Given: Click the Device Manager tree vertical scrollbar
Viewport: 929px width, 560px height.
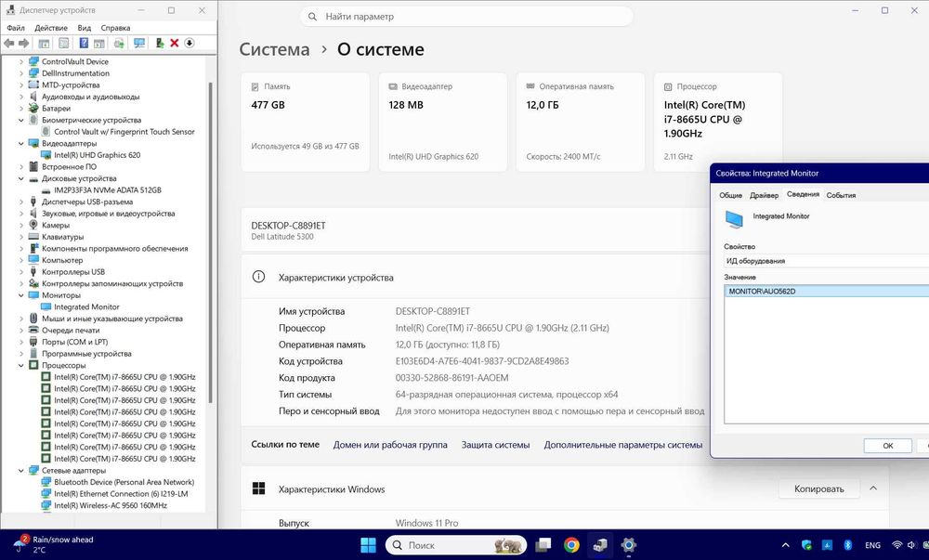Looking at the screenshot, I should point(210,242).
